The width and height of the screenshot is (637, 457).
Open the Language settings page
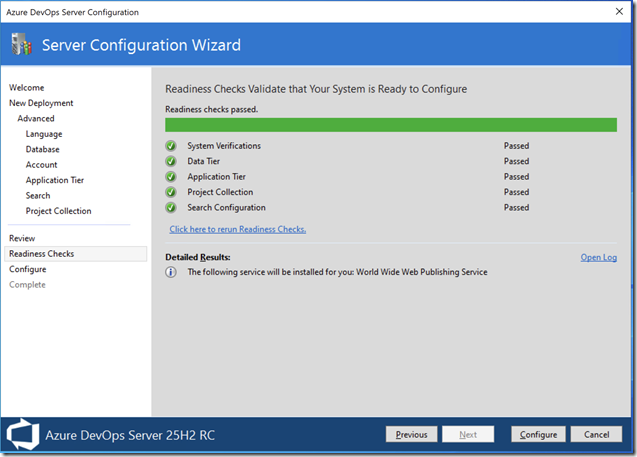tap(44, 134)
